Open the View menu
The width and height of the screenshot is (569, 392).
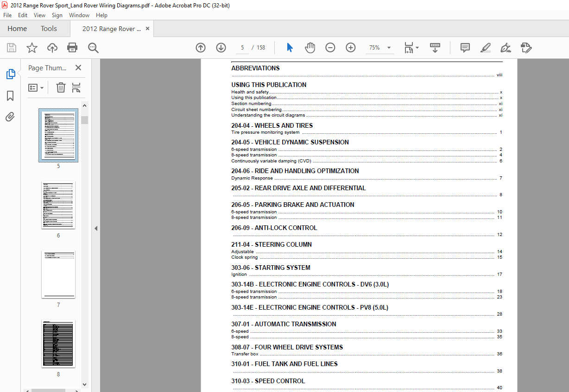coord(40,15)
